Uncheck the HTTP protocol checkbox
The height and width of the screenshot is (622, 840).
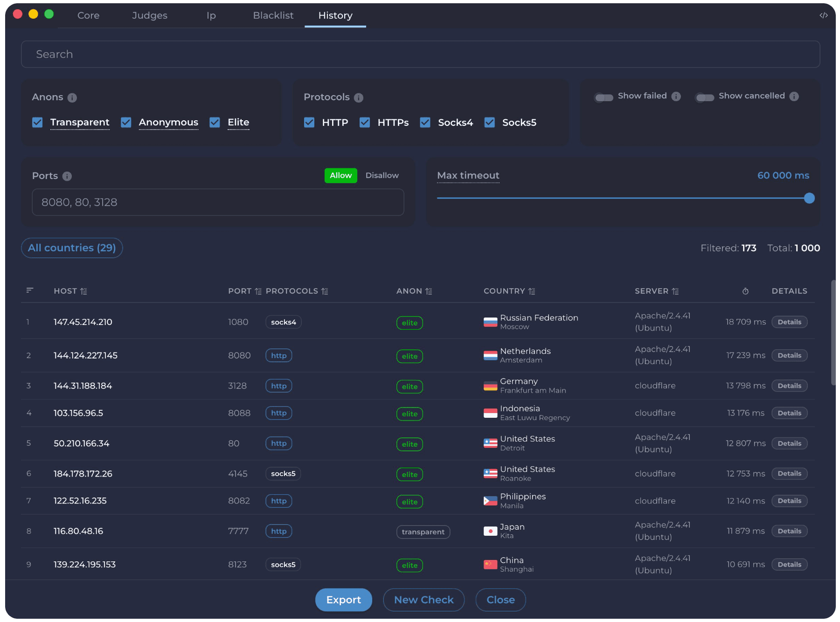(309, 122)
